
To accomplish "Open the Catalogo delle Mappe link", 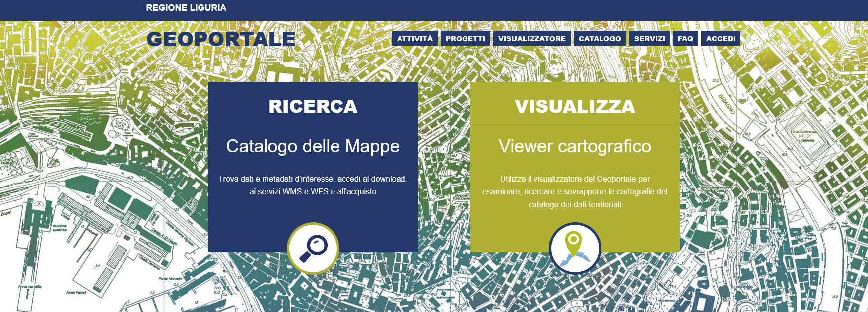I will pyautogui.click(x=313, y=146).
